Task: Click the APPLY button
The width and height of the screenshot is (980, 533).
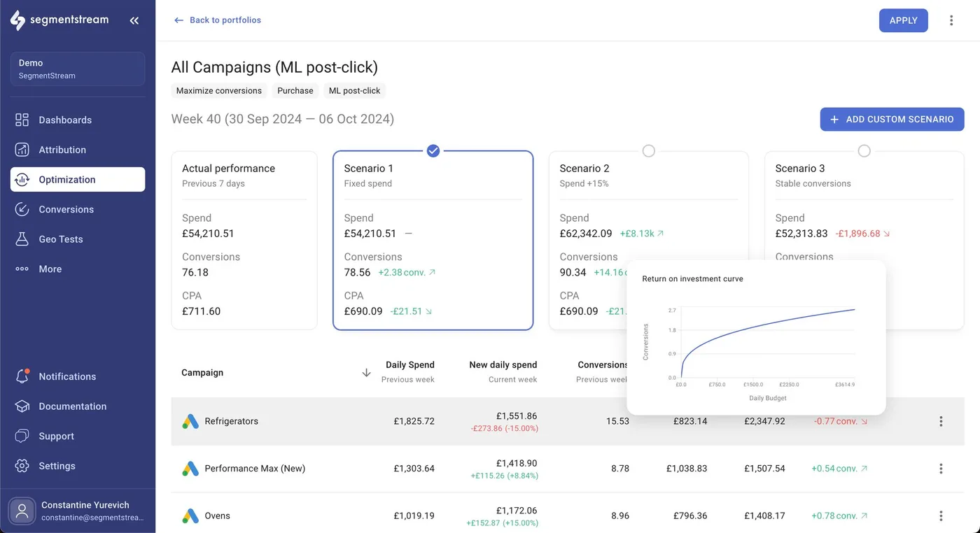Action: click(903, 21)
